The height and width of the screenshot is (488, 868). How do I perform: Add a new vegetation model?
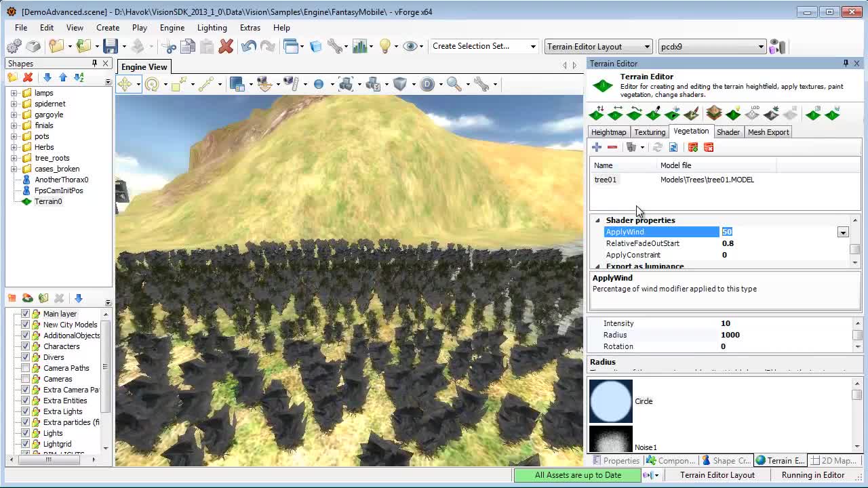597,147
